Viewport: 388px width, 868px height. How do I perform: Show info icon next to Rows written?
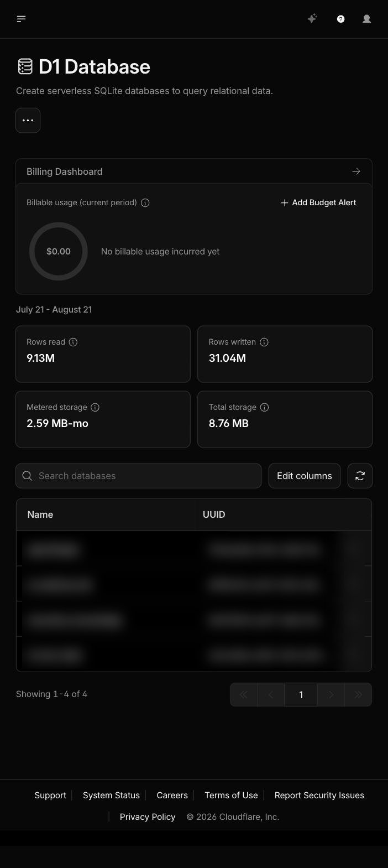(264, 342)
